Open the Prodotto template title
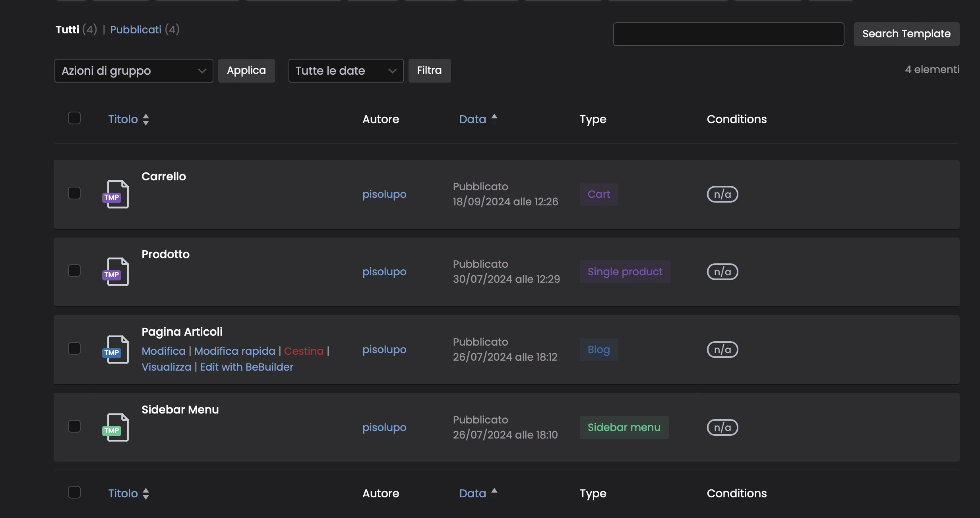The width and height of the screenshot is (980, 518). (x=166, y=254)
